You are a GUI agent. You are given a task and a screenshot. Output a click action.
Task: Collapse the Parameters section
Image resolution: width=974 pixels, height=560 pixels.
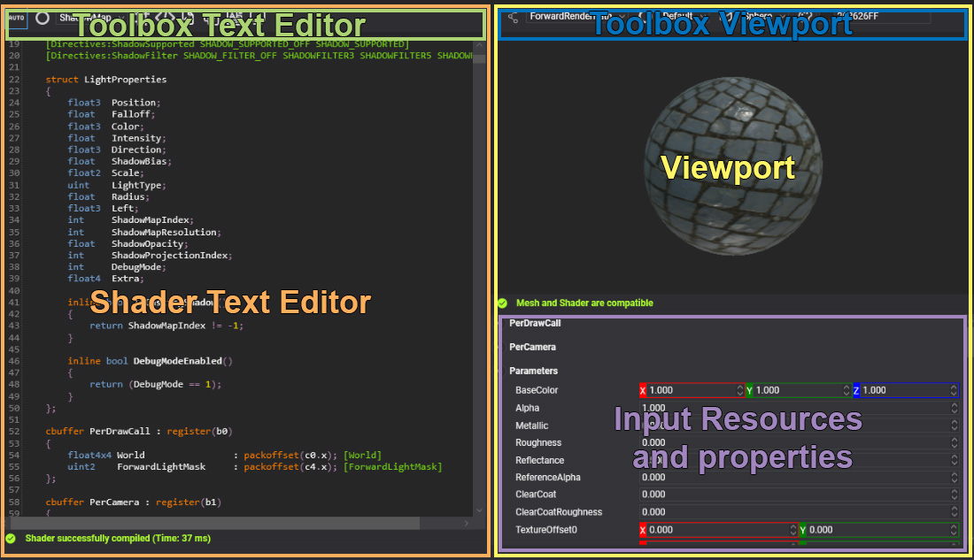click(x=533, y=371)
